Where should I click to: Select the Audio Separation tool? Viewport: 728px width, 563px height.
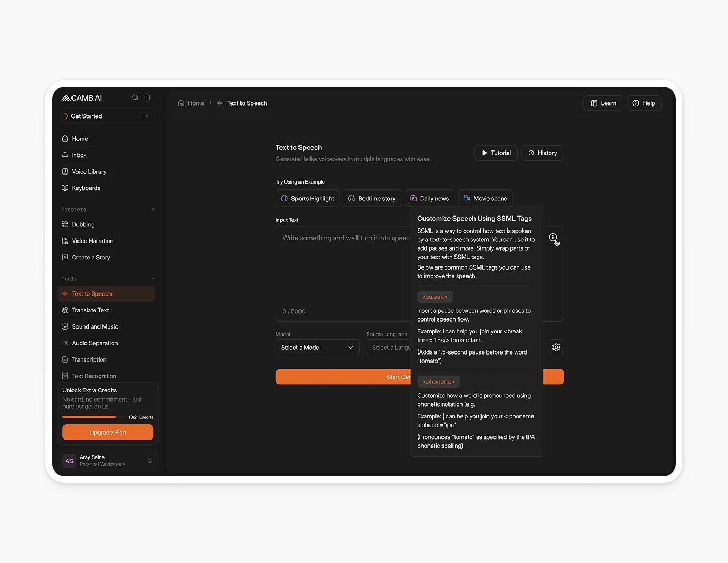(x=94, y=343)
